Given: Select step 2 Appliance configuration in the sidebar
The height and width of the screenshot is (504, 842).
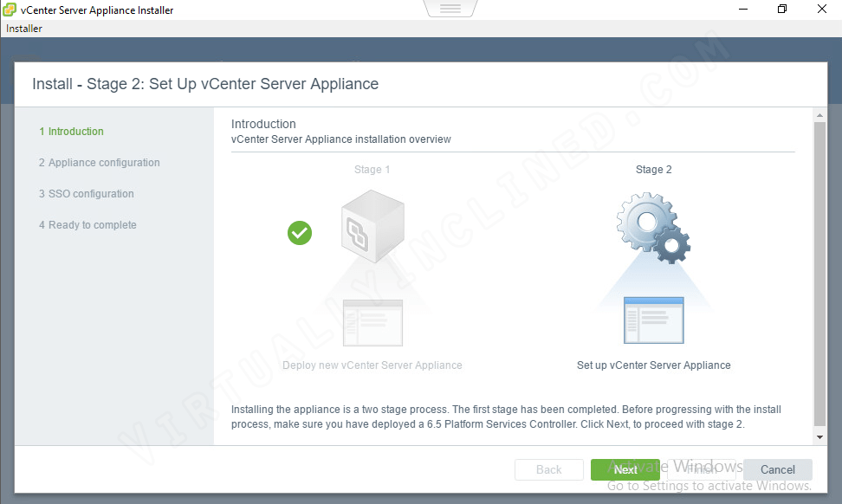Looking at the screenshot, I should click(99, 162).
